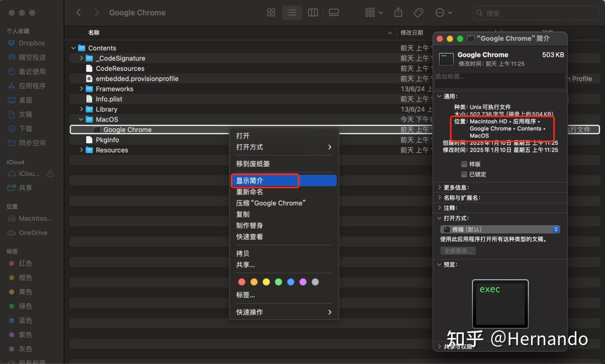The image size is (605, 364).
Task: Switch Finder to gallery view
Action: [334, 13]
